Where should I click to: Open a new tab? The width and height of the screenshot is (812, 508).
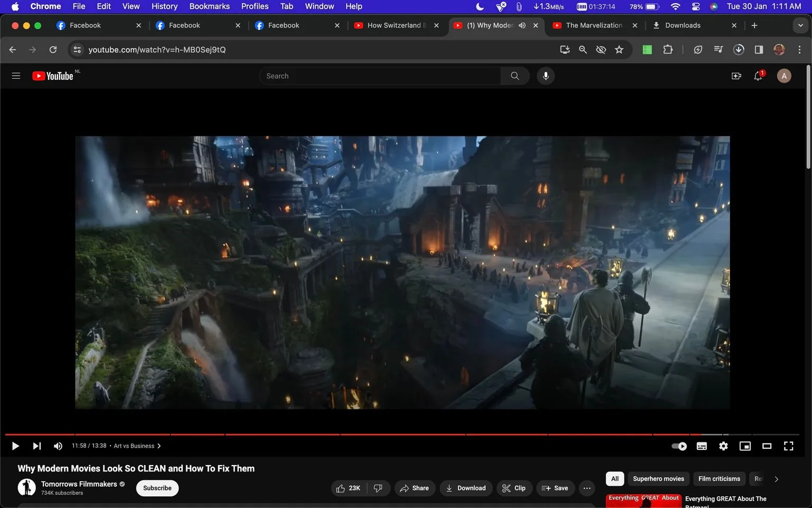754,25
